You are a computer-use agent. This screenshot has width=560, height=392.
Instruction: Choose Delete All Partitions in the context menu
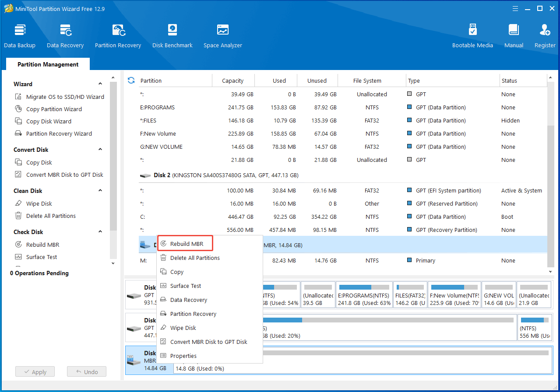[210, 258]
